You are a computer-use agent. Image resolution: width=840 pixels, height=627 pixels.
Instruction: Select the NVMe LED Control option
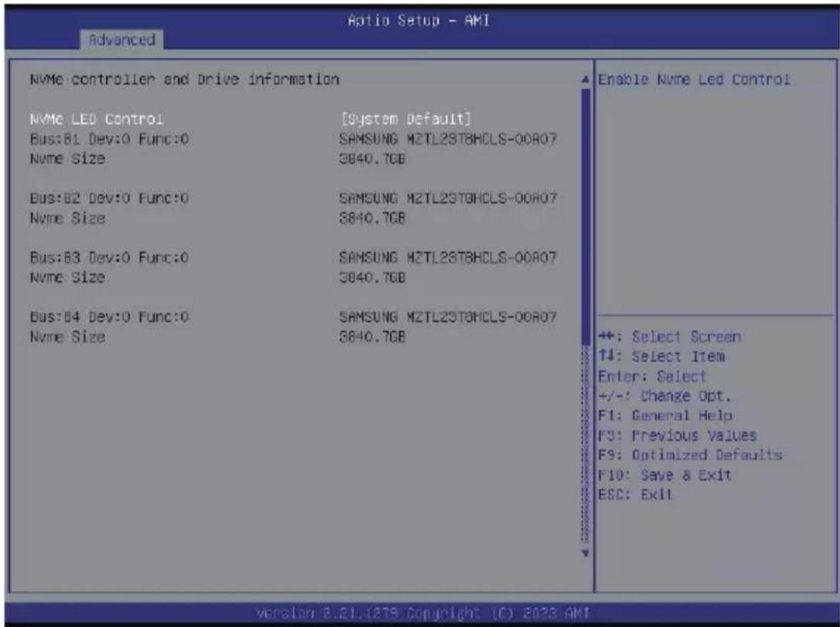point(97,119)
